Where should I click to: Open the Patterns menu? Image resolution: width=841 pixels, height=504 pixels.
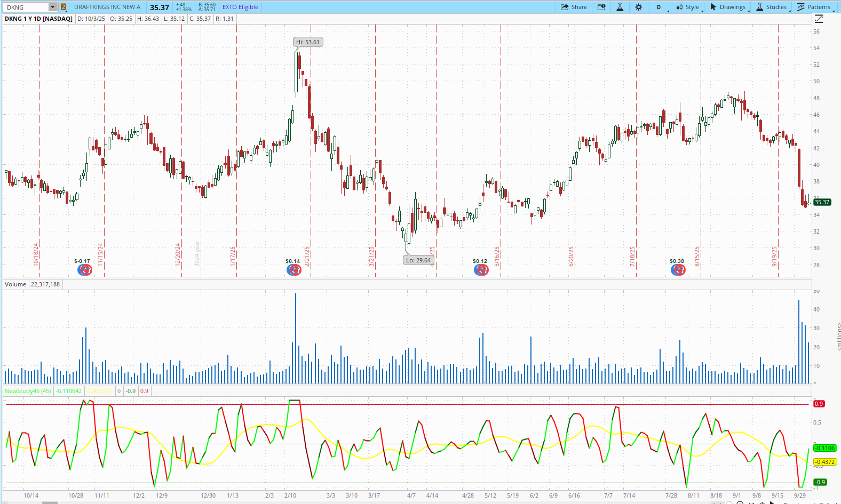tap(814, 7)
